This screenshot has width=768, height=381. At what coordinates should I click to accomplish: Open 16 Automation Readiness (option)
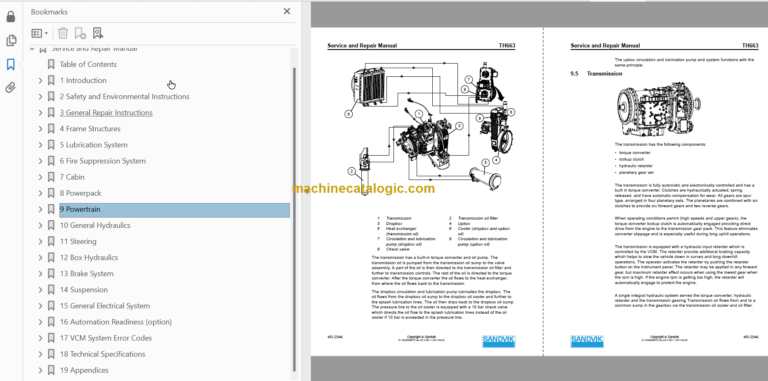coord(116,322)
